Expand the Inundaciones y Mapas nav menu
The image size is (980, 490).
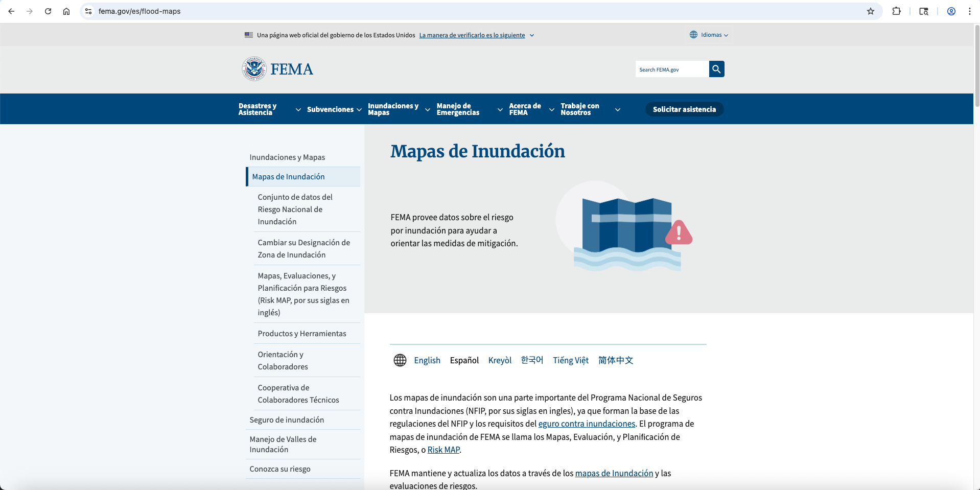(399, 109)
